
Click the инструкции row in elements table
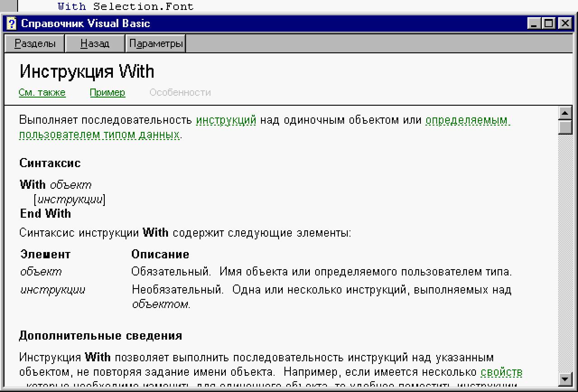tap(266, 297)
